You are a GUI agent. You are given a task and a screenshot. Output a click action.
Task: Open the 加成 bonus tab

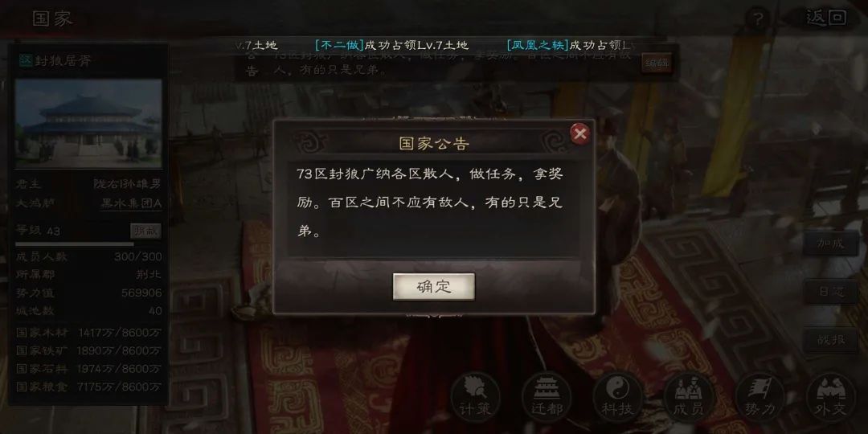tap(832, 243)
